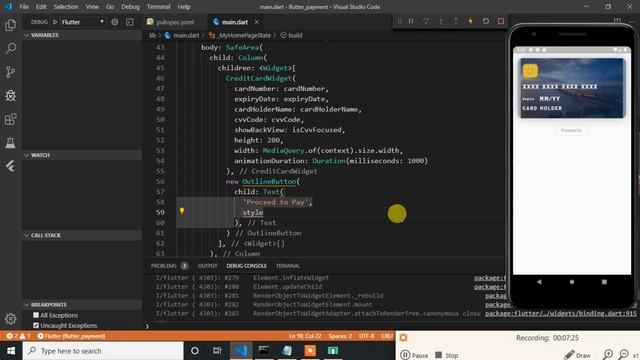Open the Debug menu
This screenshot has width=640, height=360.
[130, 7]
